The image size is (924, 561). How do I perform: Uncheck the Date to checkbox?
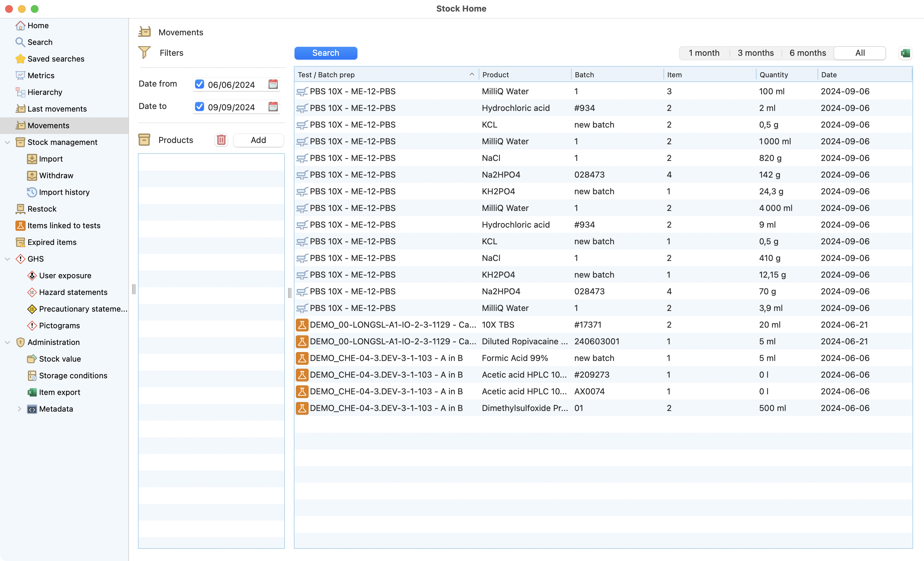[x=200, y=107]
